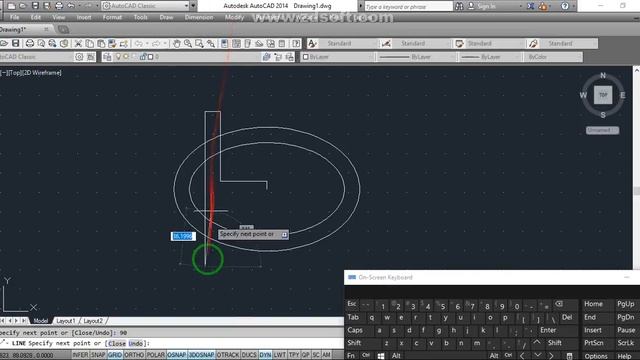Click the Paste icon
Image resolution: width=640 pixels, height=360 pixels.
(101, 43)
